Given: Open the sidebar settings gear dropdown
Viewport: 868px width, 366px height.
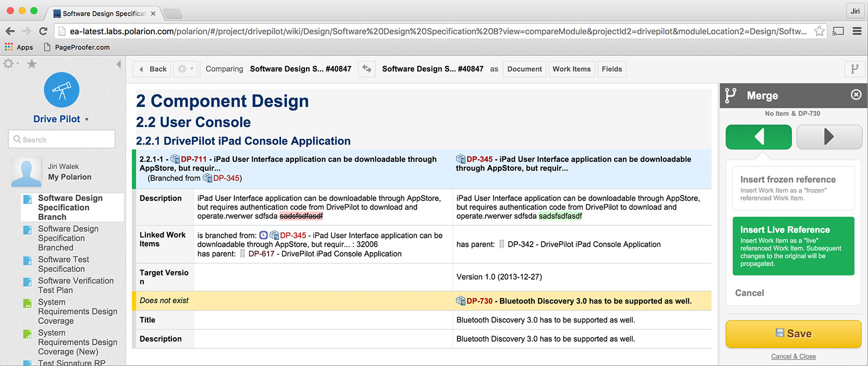Looking at the screenshot, I should pyautogui.click(x=11, y=64).
